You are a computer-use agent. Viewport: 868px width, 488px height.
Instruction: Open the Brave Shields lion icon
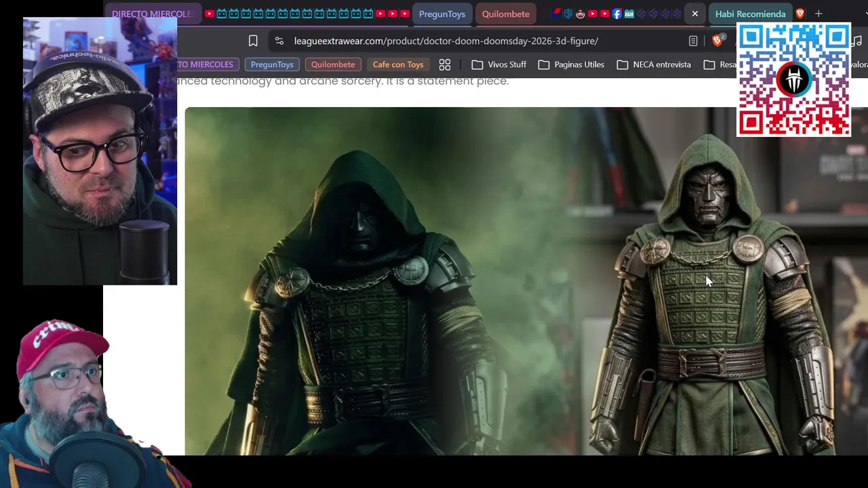coord(717,41)
